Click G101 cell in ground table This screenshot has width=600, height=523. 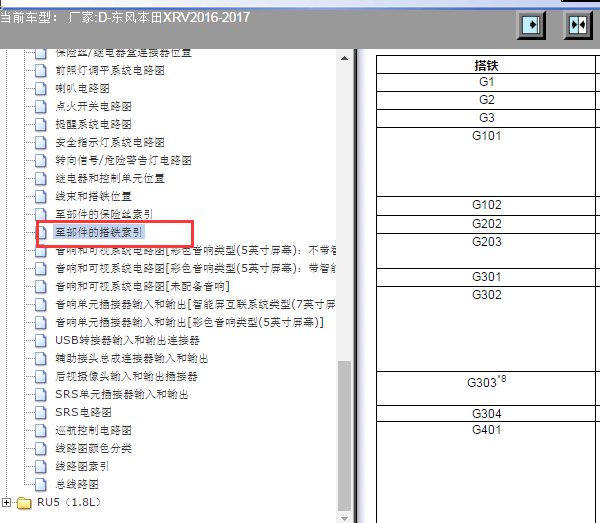click(486, 162)
